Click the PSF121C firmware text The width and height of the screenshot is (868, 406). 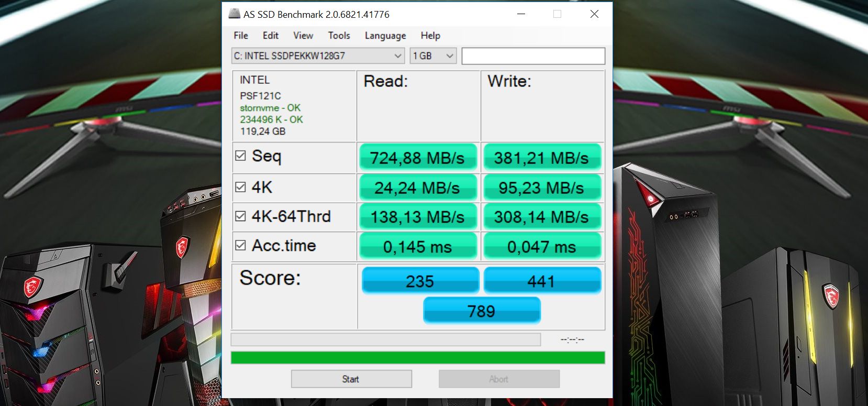tap(260, 96)
